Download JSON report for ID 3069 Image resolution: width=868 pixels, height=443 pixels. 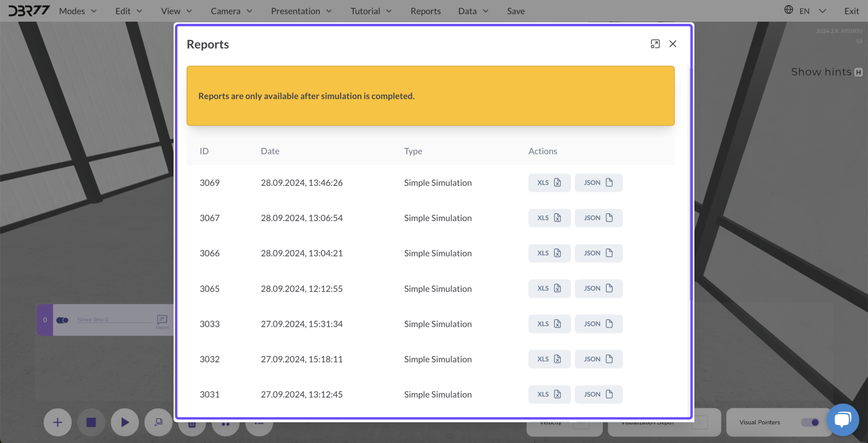pos(598,183)
